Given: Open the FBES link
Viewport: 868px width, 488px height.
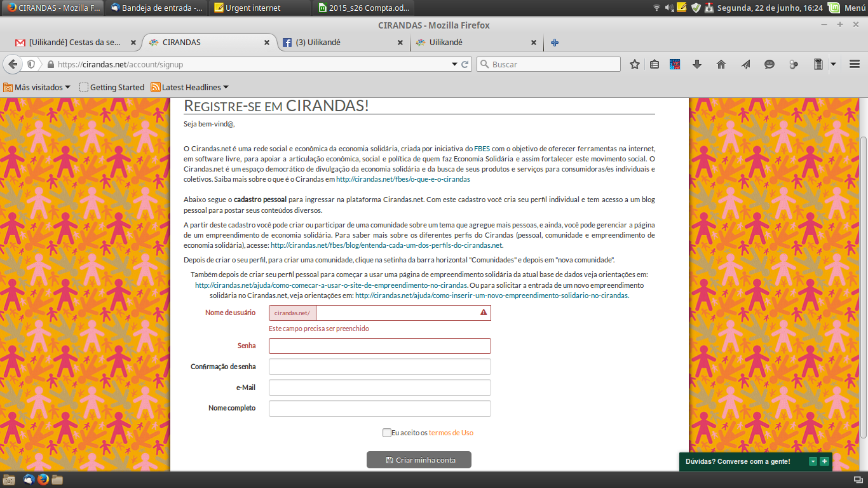Looking at the screenshot, I should (x=482, y=149).
